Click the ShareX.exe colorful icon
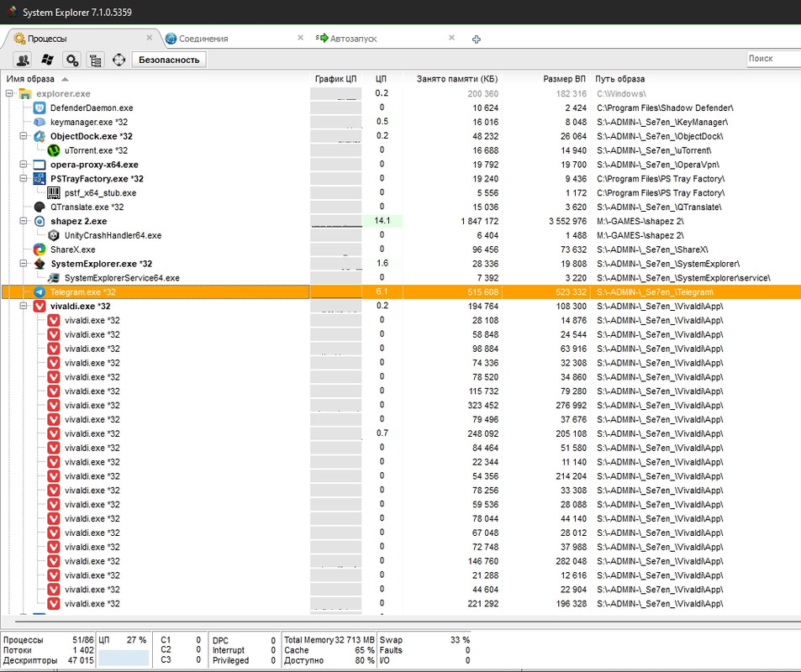This screenshot has height=672, width=801. (40, 249)
